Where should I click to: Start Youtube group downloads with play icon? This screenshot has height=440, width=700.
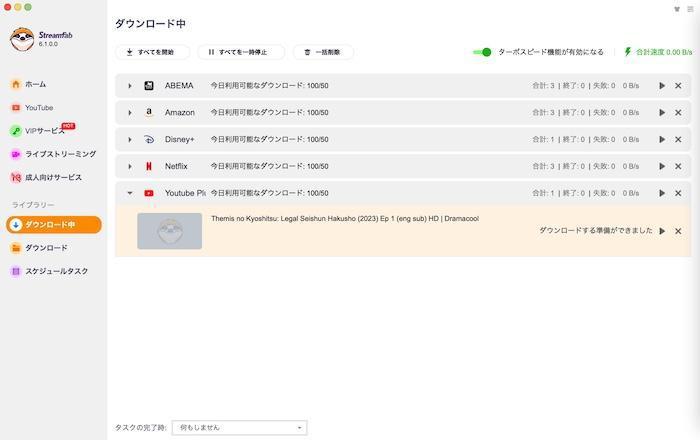[662, 193]
